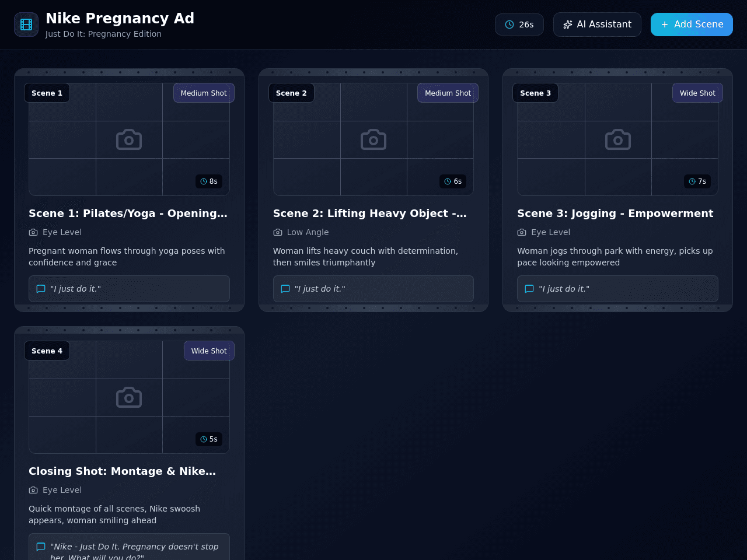Click the Wide Shot badge on Scene 3
The height and width of the screenshot is (560, 747).
tap(697, 93)
